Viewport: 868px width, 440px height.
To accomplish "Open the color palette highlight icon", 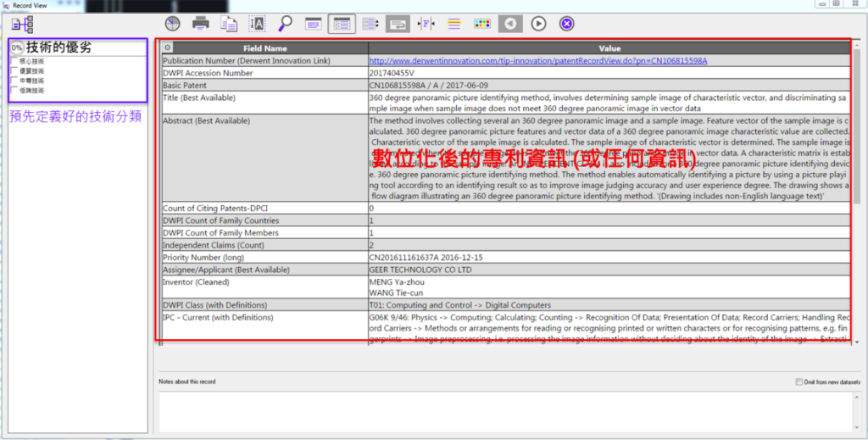I will coord(481,23).
